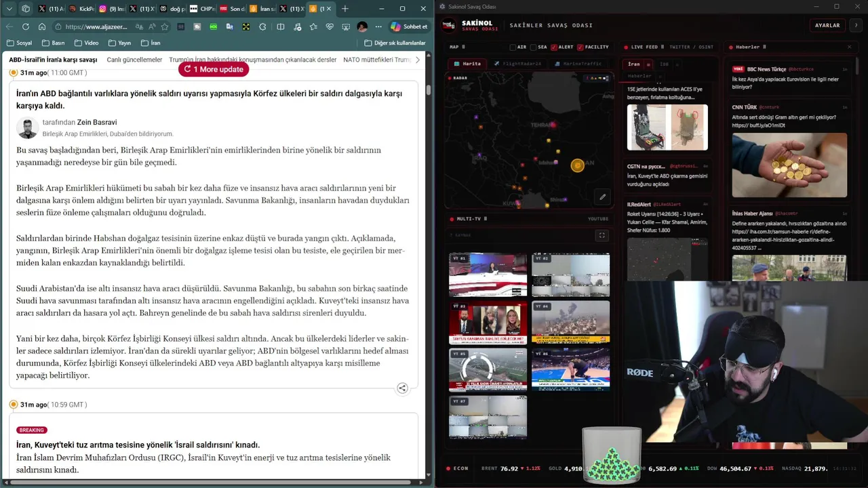Click the grip icon beside Haberler header
The width and height of the screenshot is (868, 488).
pyautogui.click(x=765, y=47)
